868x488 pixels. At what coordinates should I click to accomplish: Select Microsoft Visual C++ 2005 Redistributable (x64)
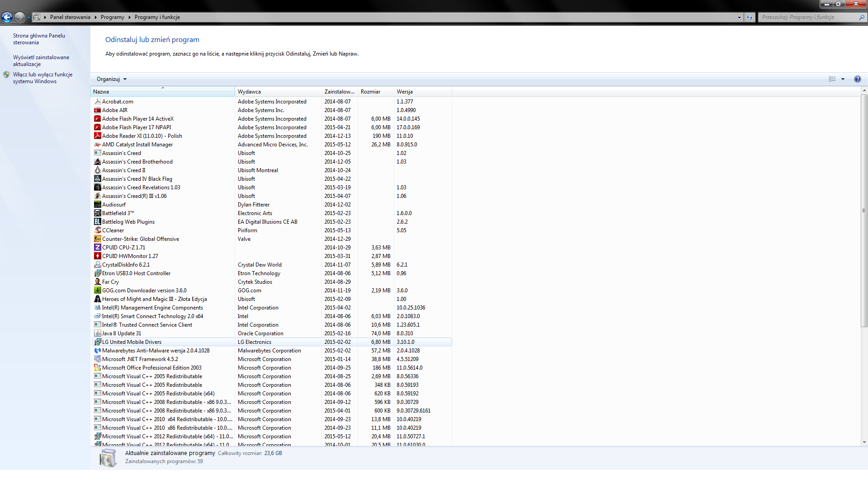tap(272, 394)
